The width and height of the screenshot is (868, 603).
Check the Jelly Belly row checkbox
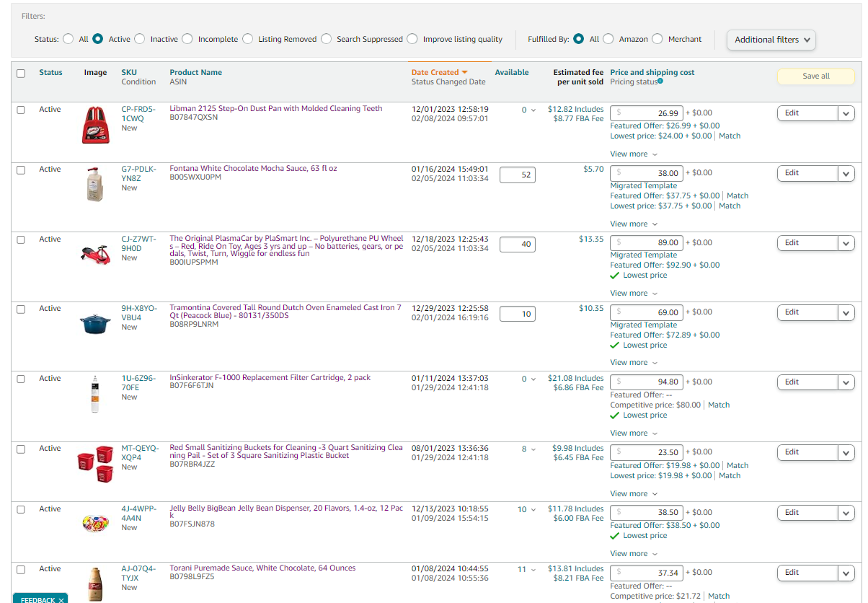tap(21, 509)
